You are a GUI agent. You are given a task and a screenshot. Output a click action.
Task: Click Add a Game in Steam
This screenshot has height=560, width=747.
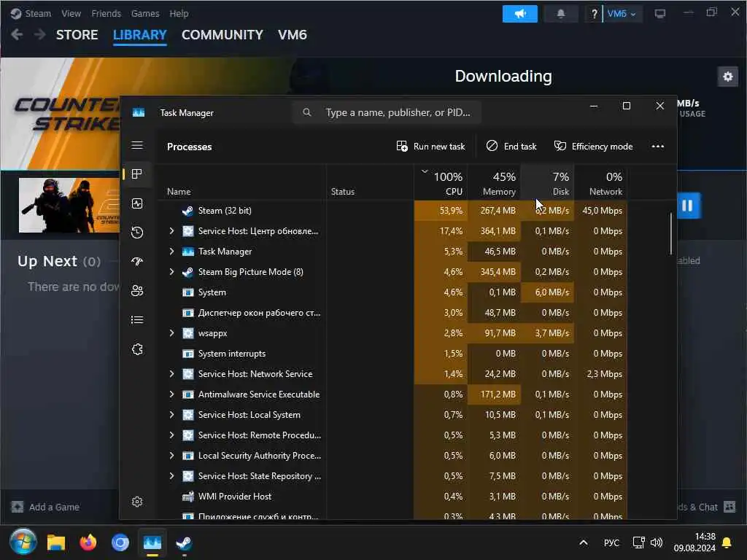46,507
